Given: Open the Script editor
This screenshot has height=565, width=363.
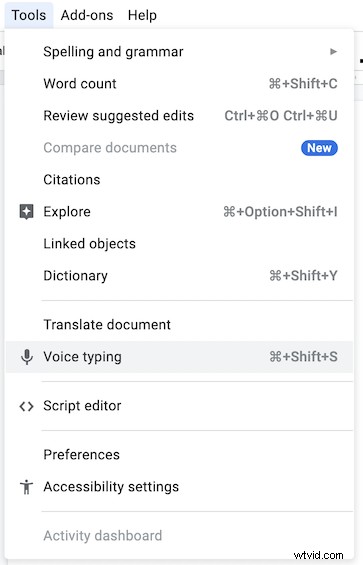Looking at the screenshot, I should point(179,406).
